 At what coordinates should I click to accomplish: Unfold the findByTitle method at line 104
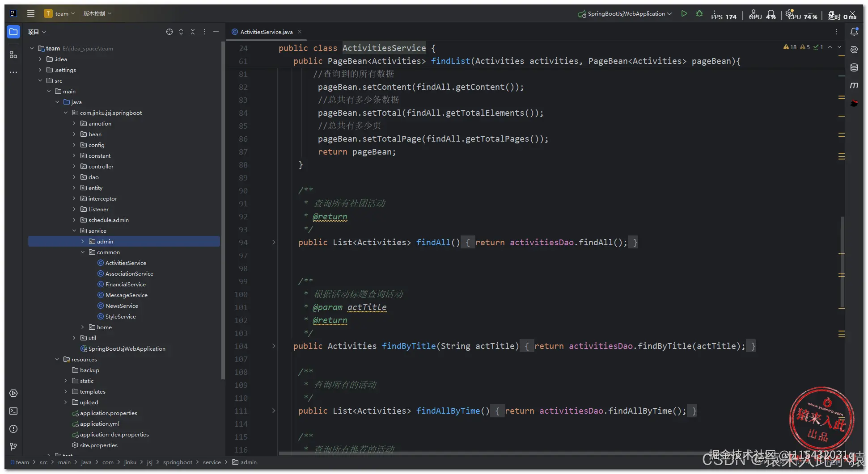(274, 346)
